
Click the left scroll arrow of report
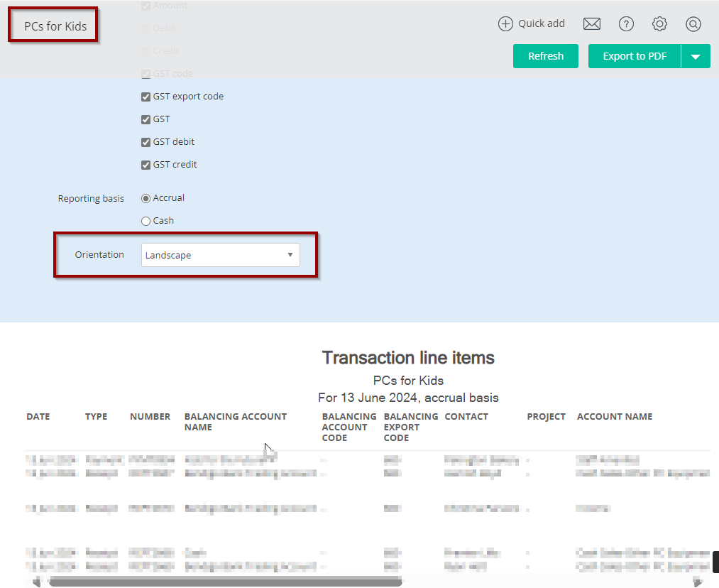(x=37, y=582)
